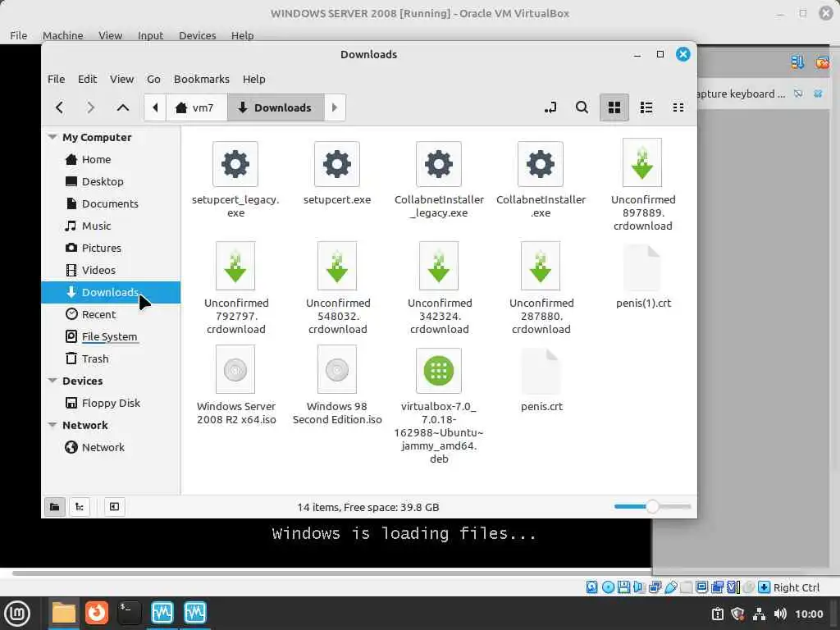This screenshot has height=630, width=840.
Task: Click VirtualBox USB status icon
Action: (671, 587)
